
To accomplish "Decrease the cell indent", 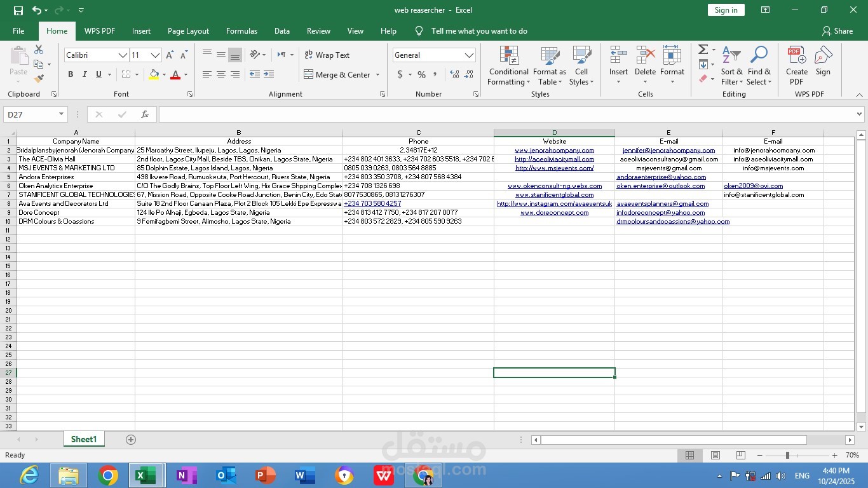I will tap(255, 74).
